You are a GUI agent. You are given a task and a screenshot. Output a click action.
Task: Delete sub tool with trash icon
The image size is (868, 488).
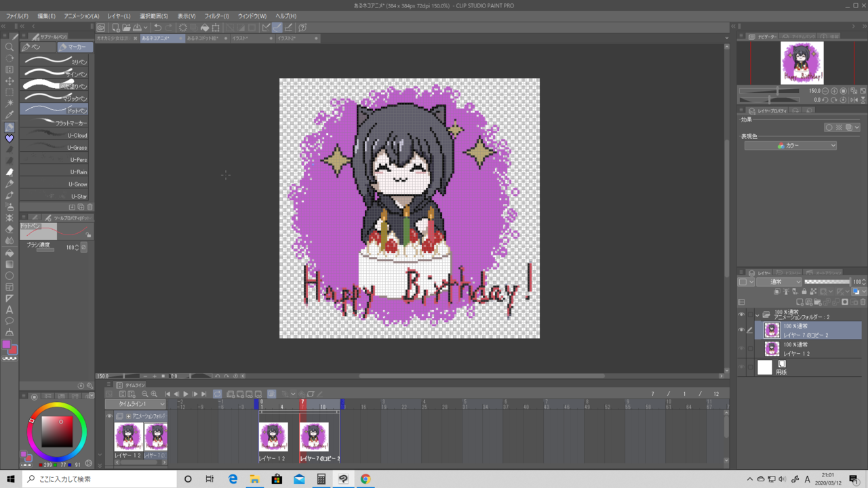pyautogui.click(x=90, y=207)
